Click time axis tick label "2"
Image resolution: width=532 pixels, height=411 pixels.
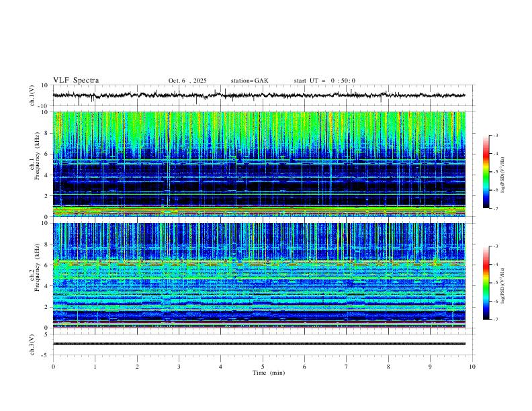point(137,367)
